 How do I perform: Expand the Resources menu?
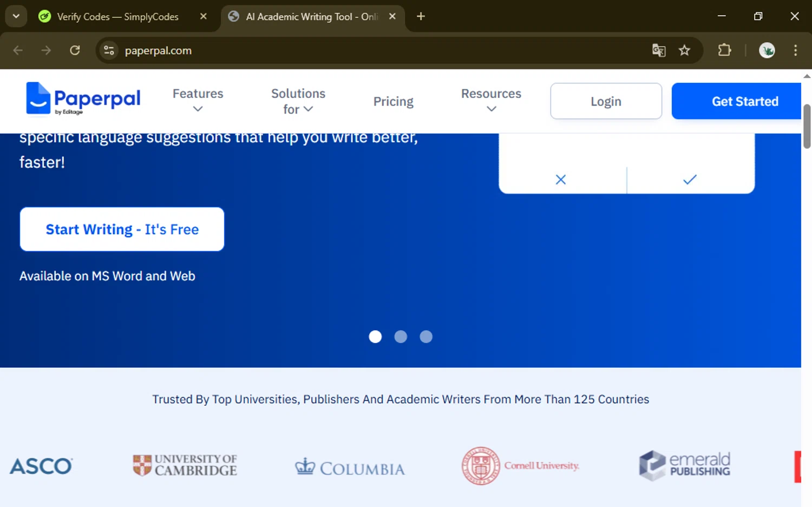pyautogui.click(x=491, y=101)
